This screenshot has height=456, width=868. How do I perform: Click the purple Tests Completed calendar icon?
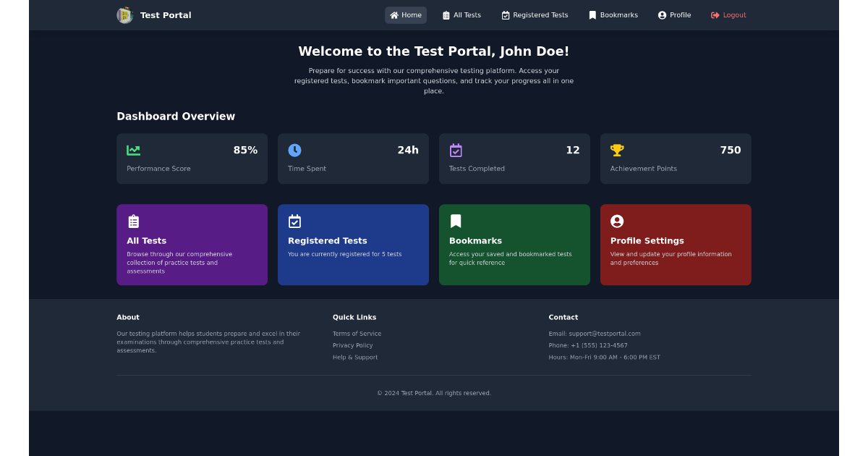456,150
